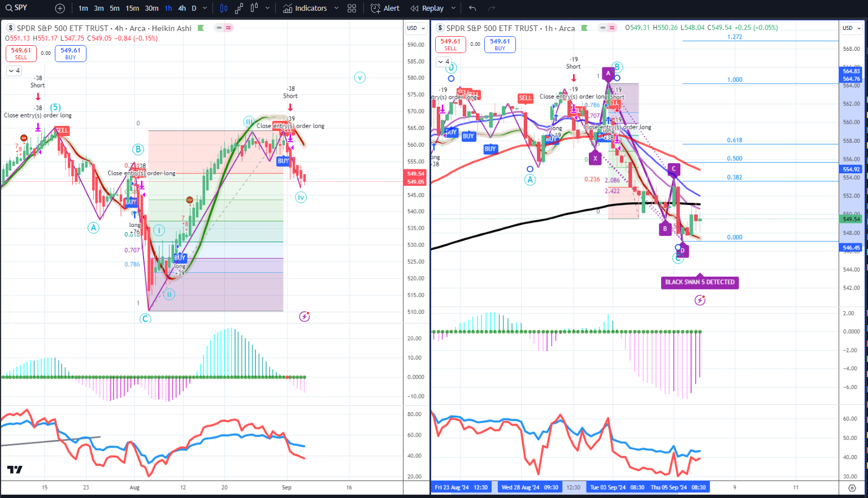Click the Wed 28 Aug '24 09:30 time label

(530, 487)
